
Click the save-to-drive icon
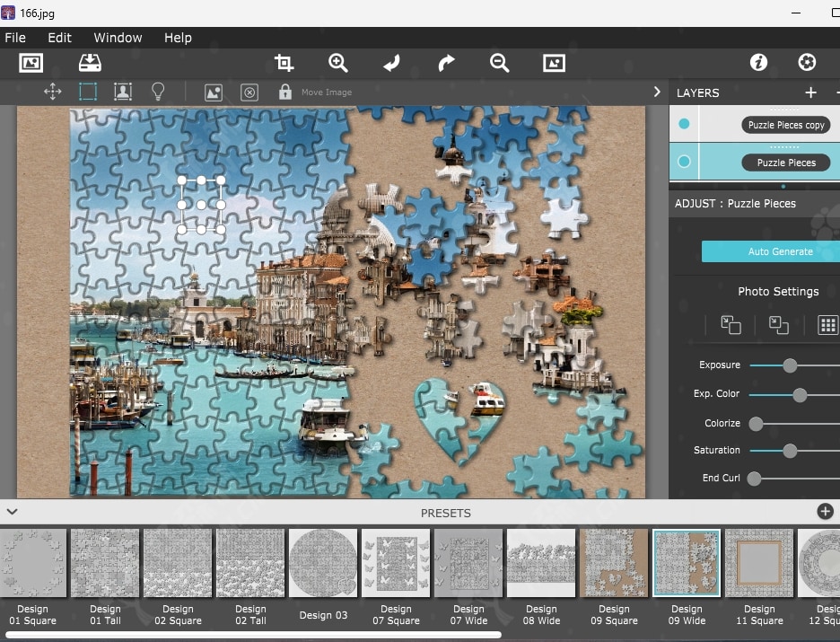pos(90,63)
